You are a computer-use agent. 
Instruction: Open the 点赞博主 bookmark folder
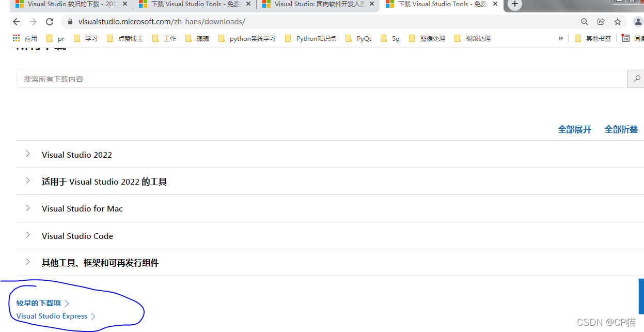[x=124, y=38]
